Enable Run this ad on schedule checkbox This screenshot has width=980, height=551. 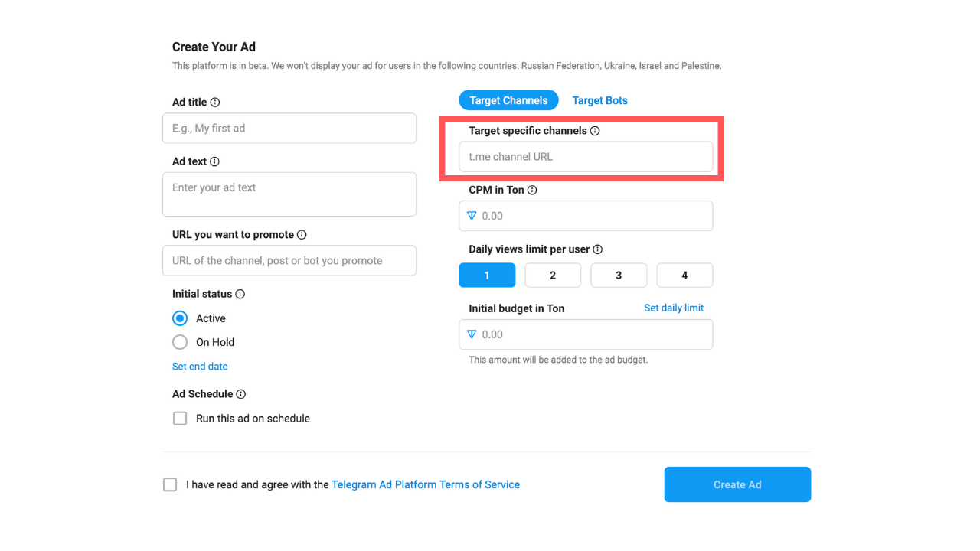pyautogui.click(x=180, y=419)
